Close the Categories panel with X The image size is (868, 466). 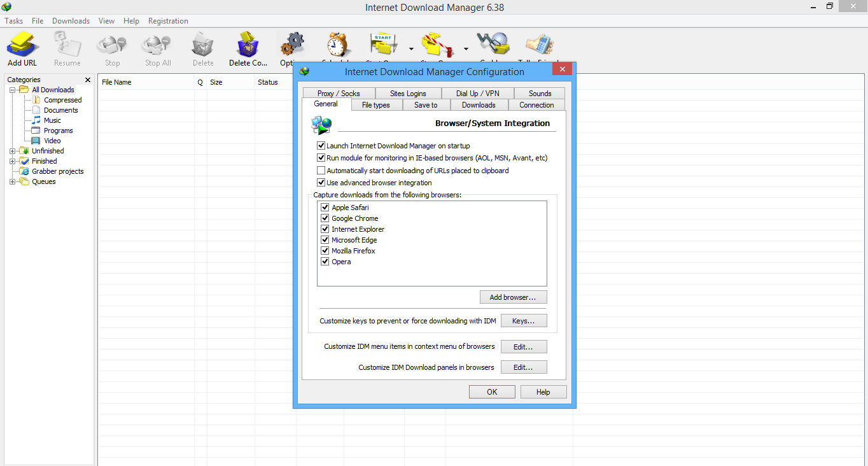[x=88, y=80]
